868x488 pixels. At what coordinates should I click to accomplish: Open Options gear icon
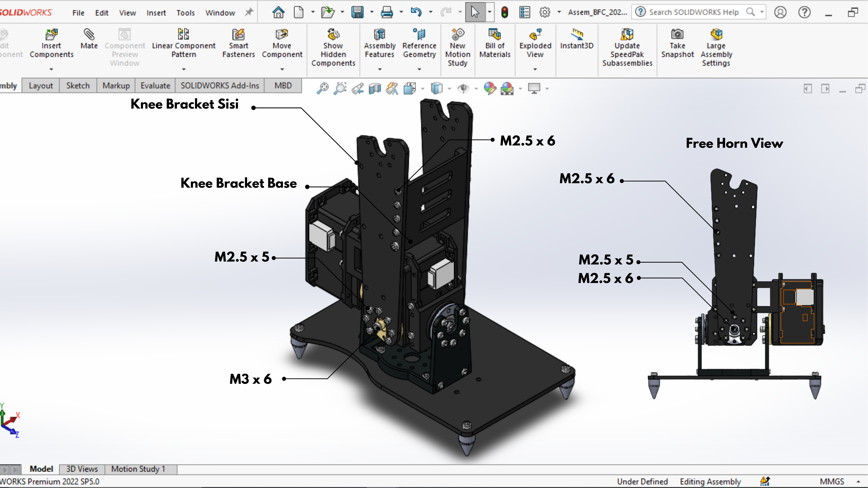[x=545, y=12]
